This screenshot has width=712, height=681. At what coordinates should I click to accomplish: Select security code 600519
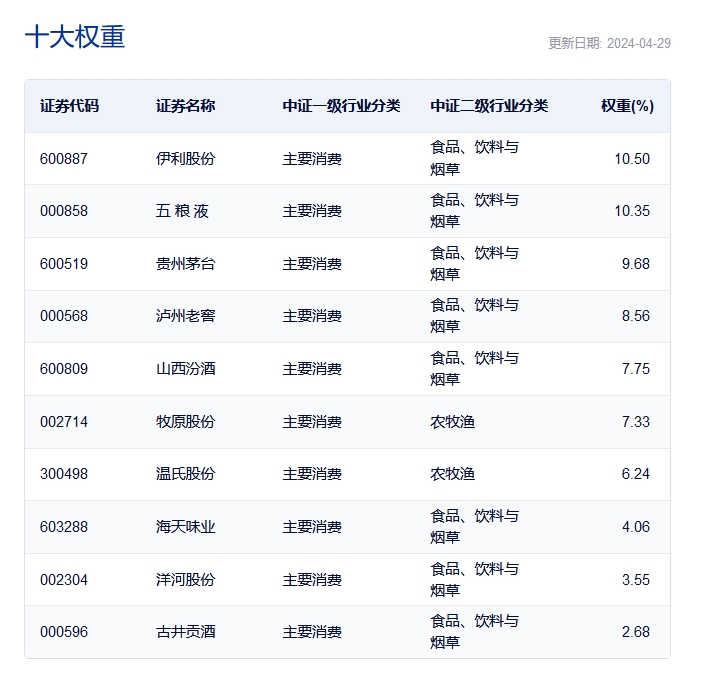click(64, 264)
